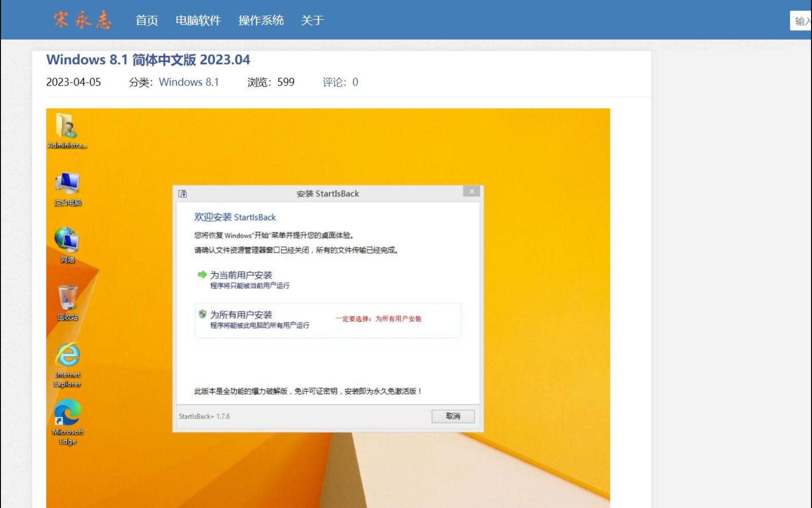Select 为当前用户安装 install option
The height and width of the screenshot is (508, 812).
click(x=242, y=275)
